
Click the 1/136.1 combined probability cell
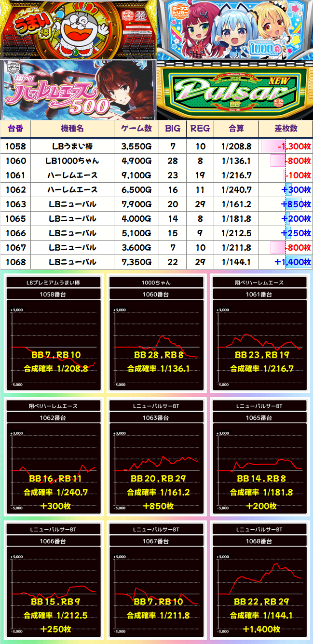coord(236,161)
